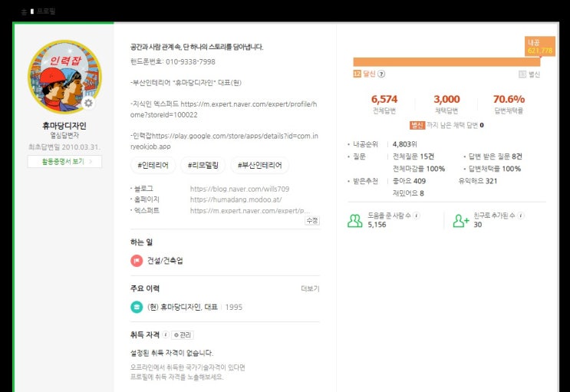The width and height of the screenshot is (570, 392).
Task: Select the #인테리어 hashtag
Action: click(x=153, y=165)
